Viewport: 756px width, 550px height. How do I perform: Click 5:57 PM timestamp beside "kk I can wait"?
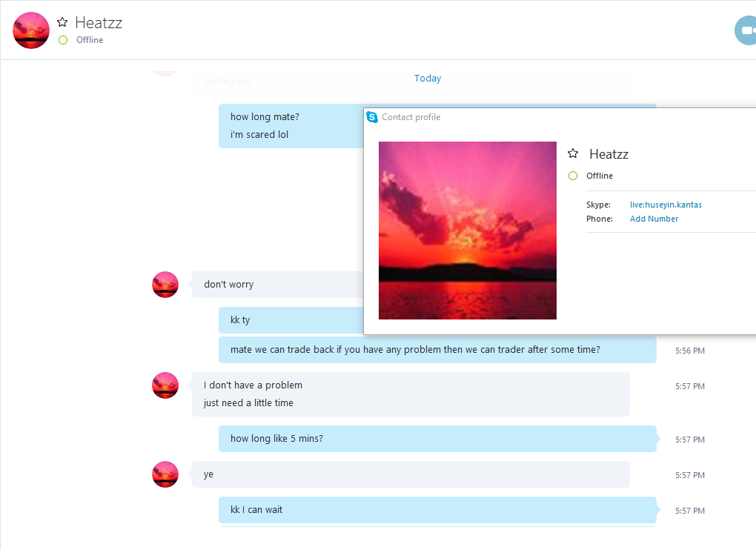pyautogui.click(x=689, y=511)
